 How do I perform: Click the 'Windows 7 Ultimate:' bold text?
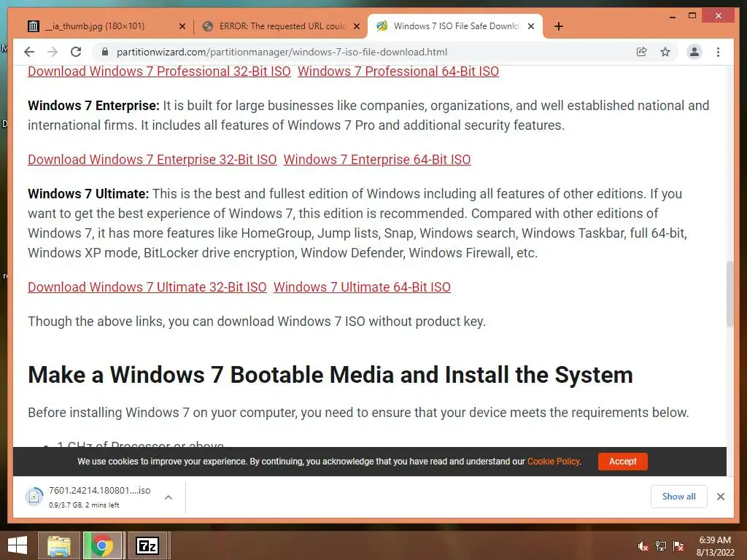pyautogui.click(x=88, y=194)
